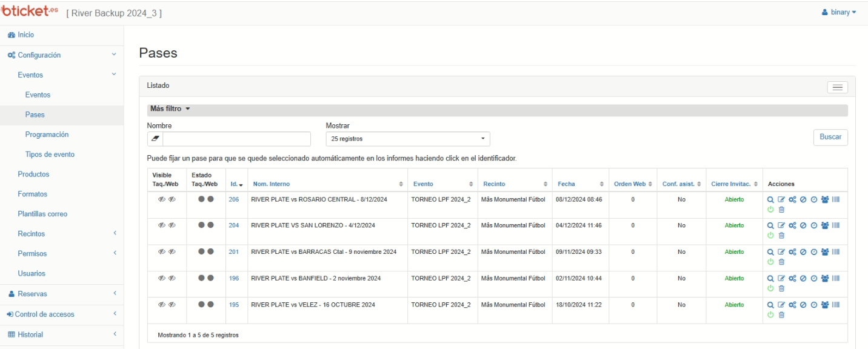The image size is (868, 349).
Task: Click the hamburger menu button in Listado
Action: coord(838,87)
